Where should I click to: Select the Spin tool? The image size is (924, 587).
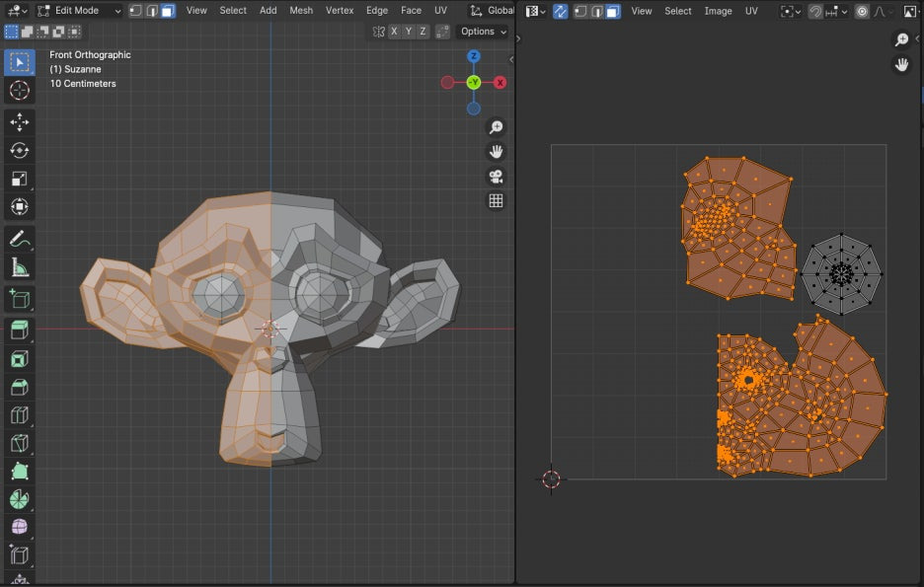tap(20, 499)
